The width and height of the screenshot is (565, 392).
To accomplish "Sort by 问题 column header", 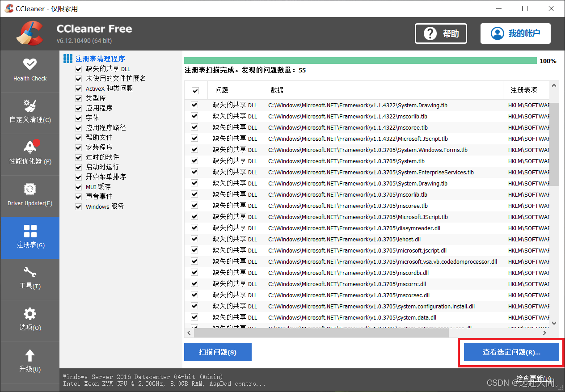I will (236, 90).
